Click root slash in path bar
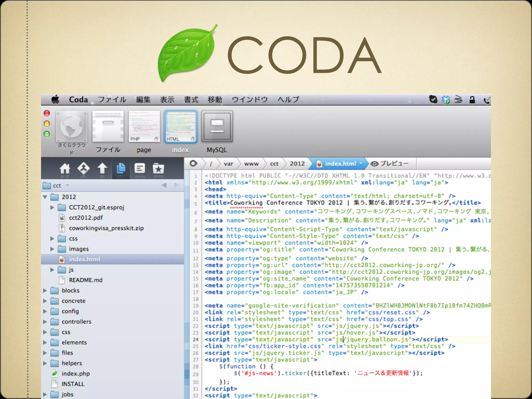The height and width of the screenshot is (399, 532). [x=211, y=164]
